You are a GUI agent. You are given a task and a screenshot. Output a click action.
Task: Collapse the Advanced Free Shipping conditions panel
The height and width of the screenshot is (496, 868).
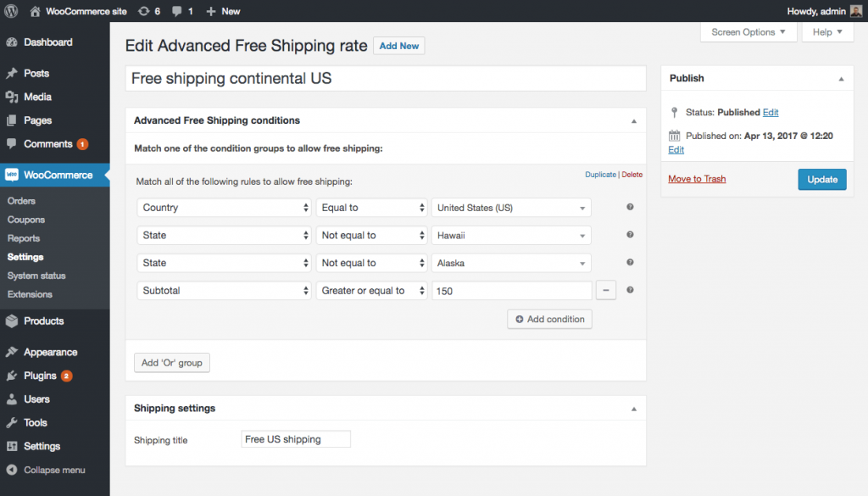633,120
